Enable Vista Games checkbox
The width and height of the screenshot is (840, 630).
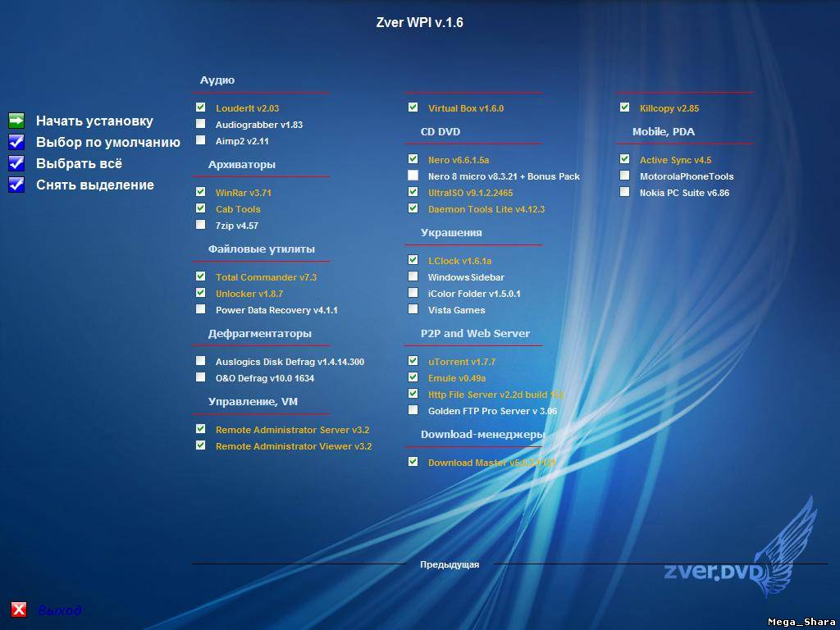click(x=413, y=309)
